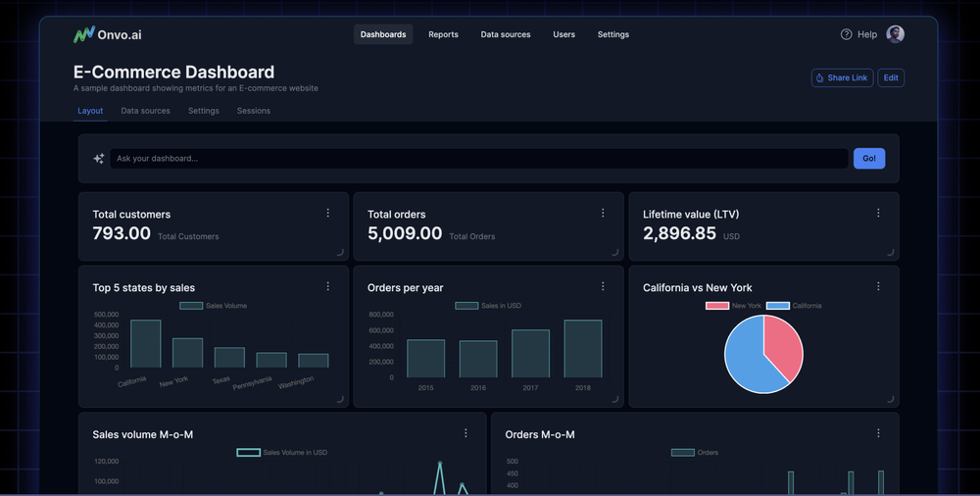The image size is (980, 496).
Task: Open the Total orders three-dot menu
Action: pos(603,213)
